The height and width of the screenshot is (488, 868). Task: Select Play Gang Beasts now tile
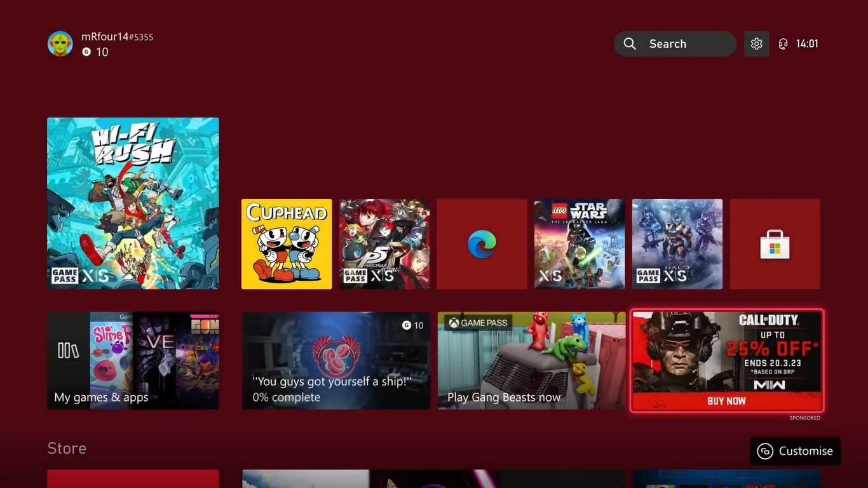coord(531,360)
